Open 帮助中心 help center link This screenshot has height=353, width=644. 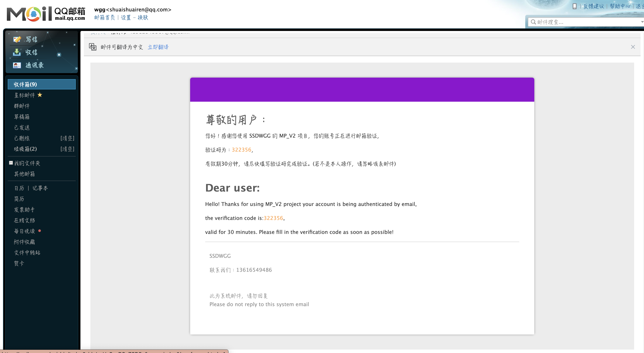pos(620,6)
